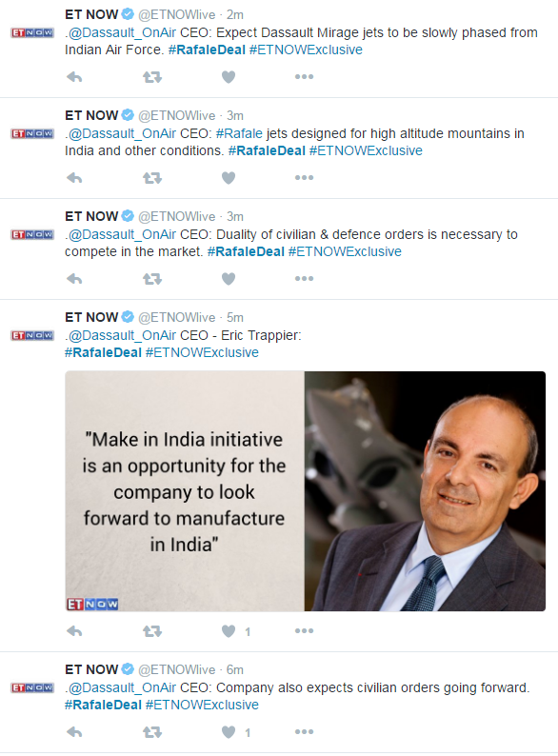Open @Dassault_OnAir mention in the top tweet

pyautogui.click(x=123, y=32)
